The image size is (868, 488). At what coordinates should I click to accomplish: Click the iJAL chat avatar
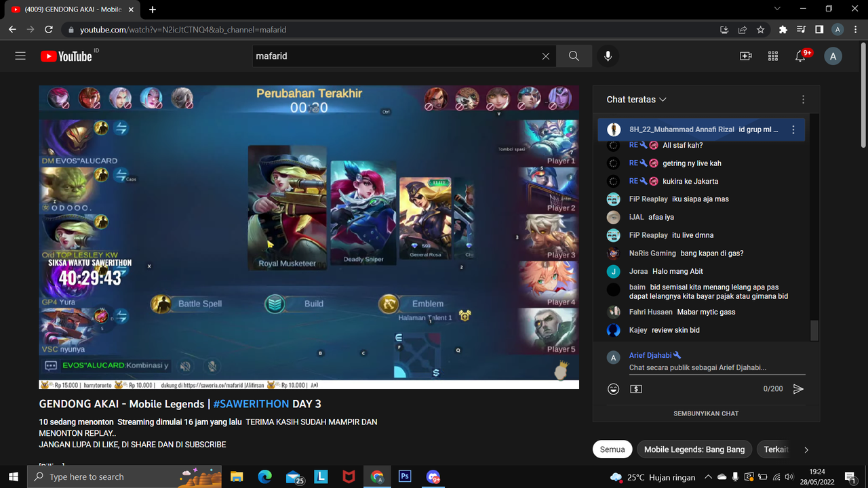(x=614, y=218)
